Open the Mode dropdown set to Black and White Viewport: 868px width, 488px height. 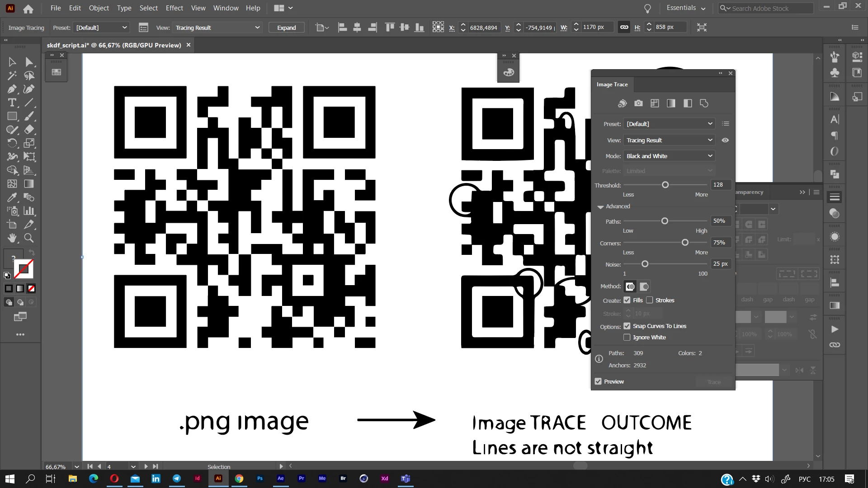tap(669, 156)
